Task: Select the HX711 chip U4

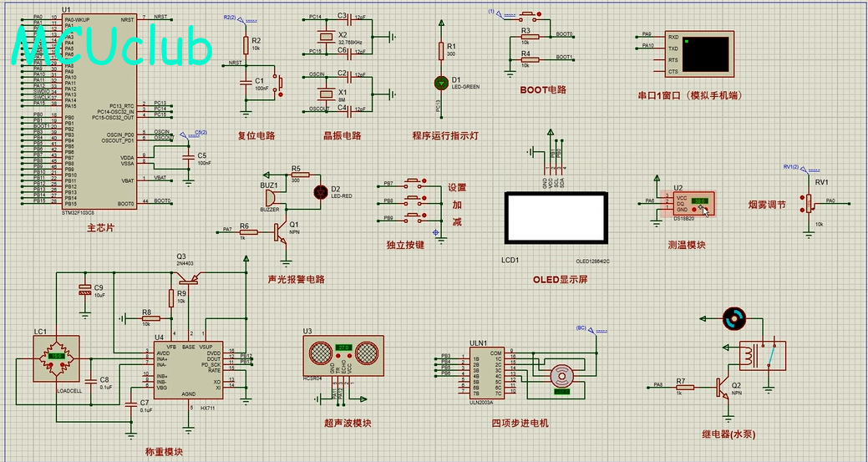Action: tap(188, 369)
